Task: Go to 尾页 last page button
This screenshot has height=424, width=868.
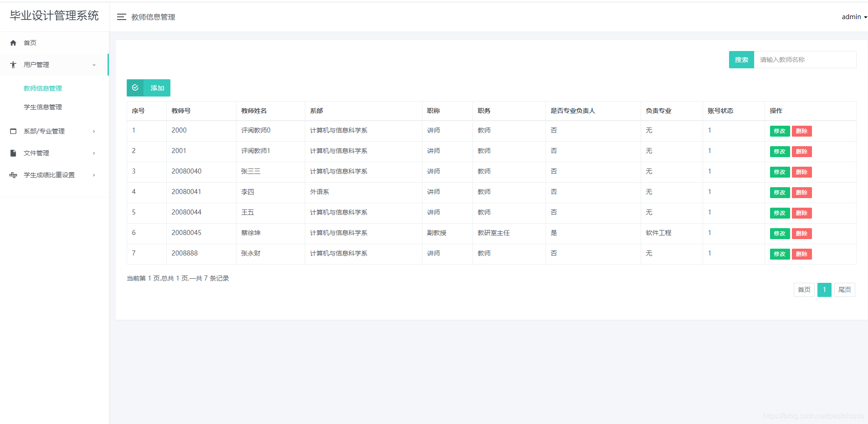Action: pyautogui.click(x=845, y=290)
